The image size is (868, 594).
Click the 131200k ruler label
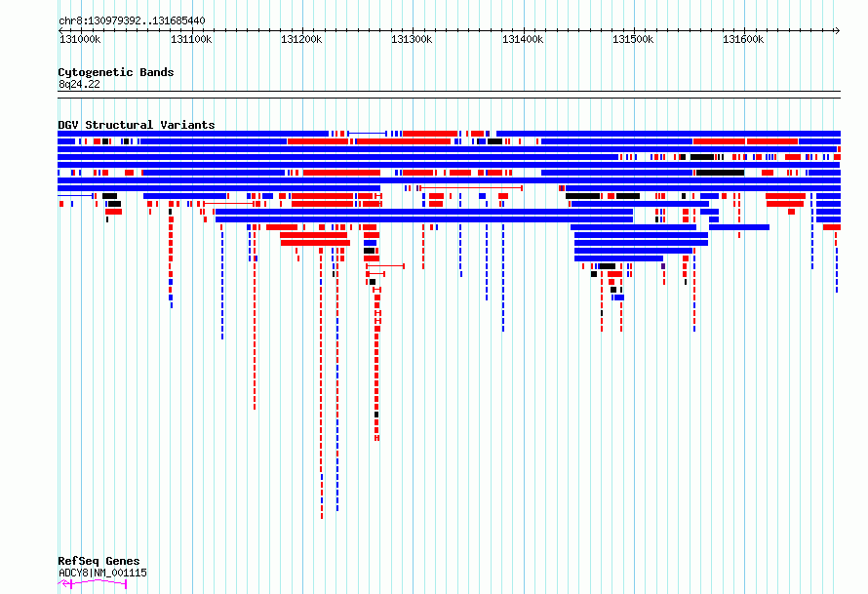pos(301,39)
